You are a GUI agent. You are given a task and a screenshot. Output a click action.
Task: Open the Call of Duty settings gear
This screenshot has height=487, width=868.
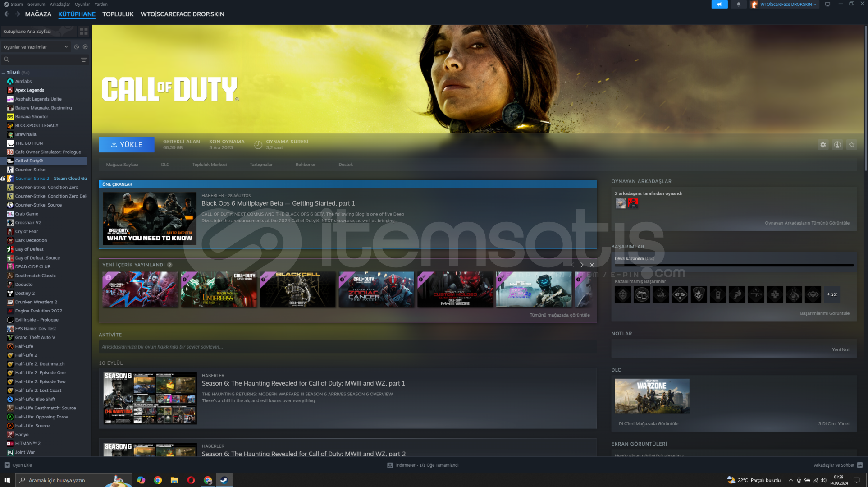tap(823, 145)
